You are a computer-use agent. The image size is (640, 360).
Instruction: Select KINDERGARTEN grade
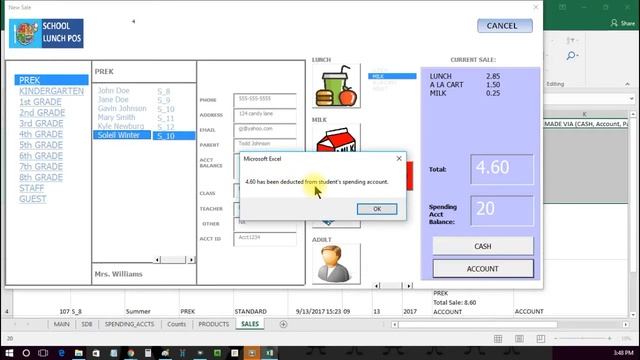(x=51, y=91)
